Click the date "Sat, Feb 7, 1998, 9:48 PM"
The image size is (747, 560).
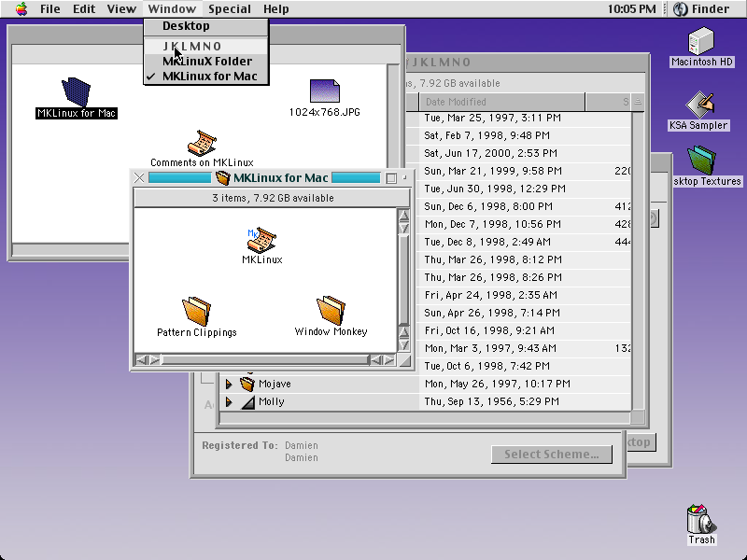pos(486,135)
